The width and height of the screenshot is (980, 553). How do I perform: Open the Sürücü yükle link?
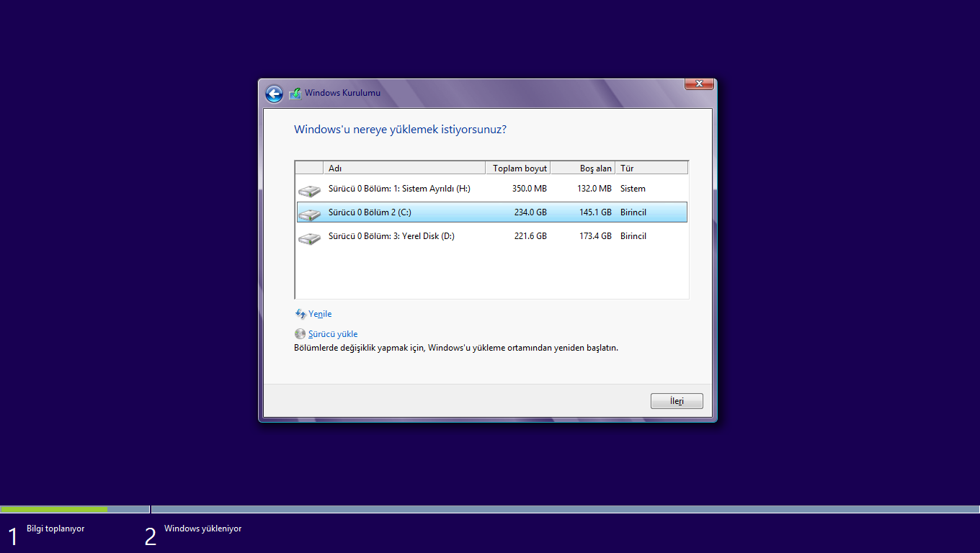tap(333, 334)
